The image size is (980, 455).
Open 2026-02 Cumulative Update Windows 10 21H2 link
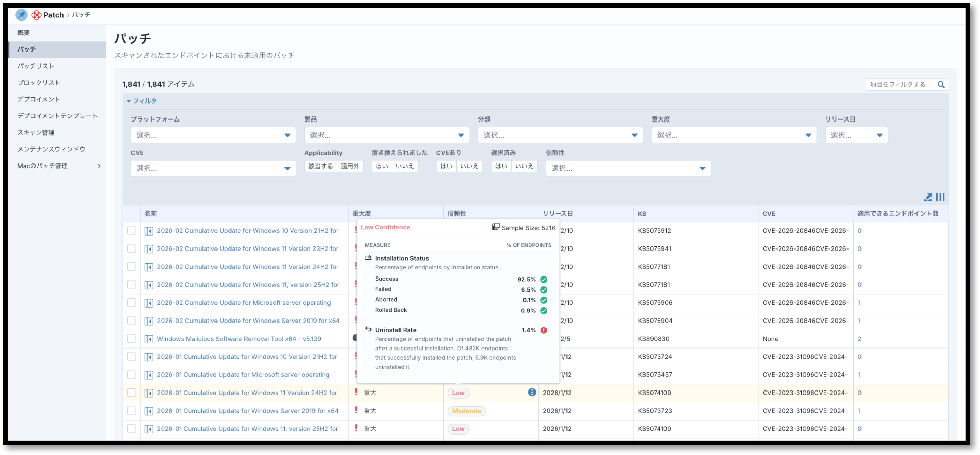click(x=247, y=230)
